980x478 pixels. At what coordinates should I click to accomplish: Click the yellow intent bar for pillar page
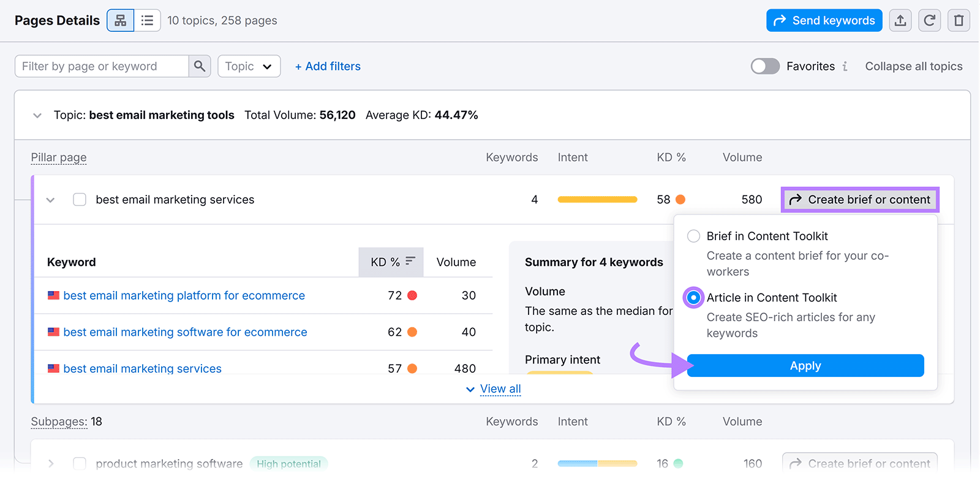pyautogui.click(x=597, y=200)
